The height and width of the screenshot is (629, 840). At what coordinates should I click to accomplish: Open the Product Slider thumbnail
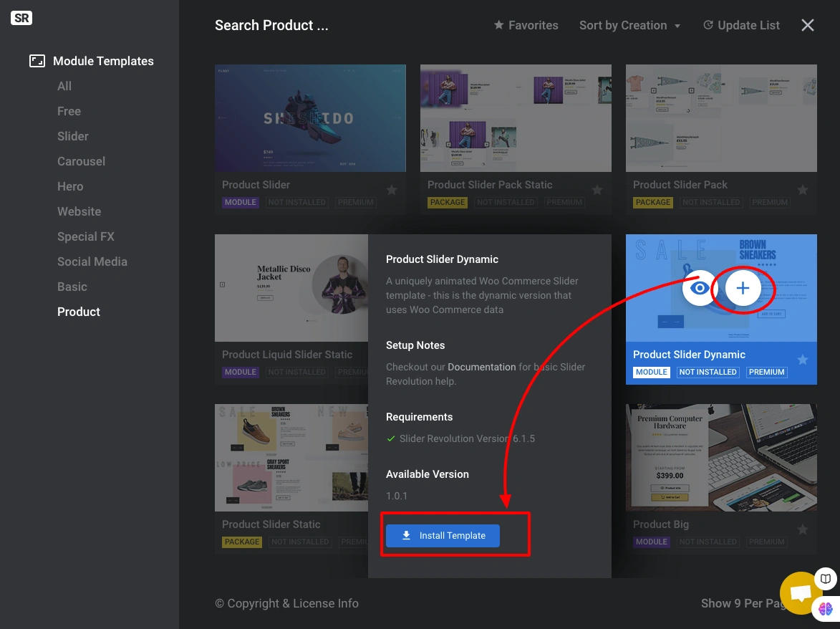pos(310,118)
